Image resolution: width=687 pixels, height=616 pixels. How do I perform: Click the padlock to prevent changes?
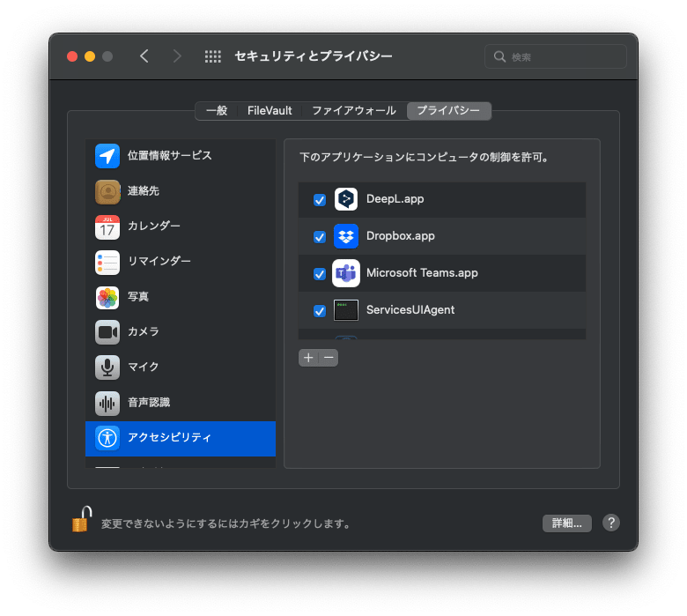coord(82,519)
